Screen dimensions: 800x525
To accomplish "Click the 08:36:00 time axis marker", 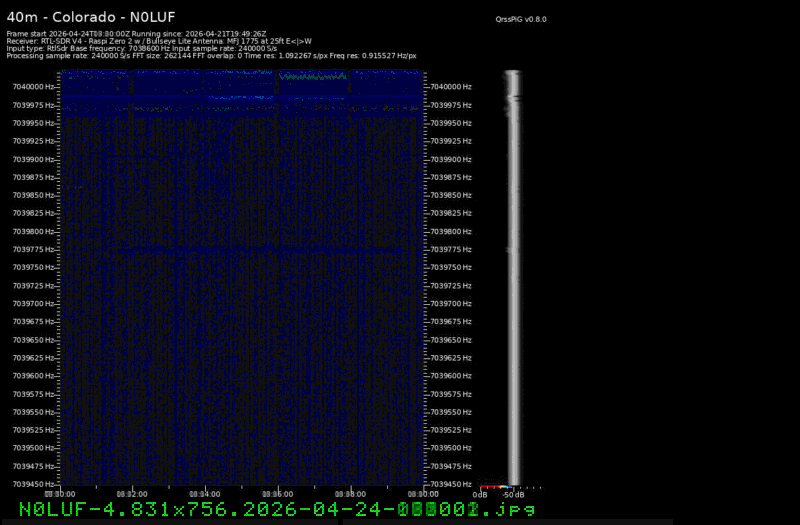I will (x=277, y=493).
